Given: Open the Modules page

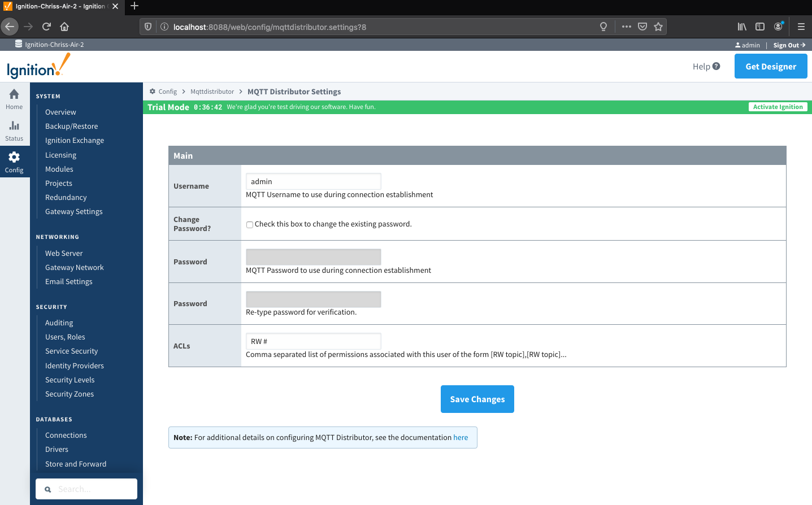Looking at the screenshot, I should [59, 169].
